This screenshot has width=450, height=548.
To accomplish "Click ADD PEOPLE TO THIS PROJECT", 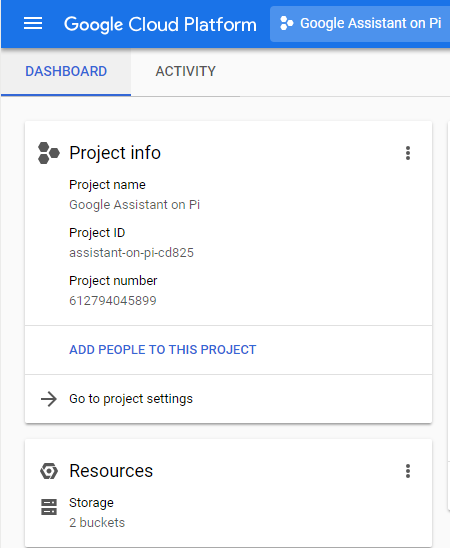I will click(x=163, y=349).
